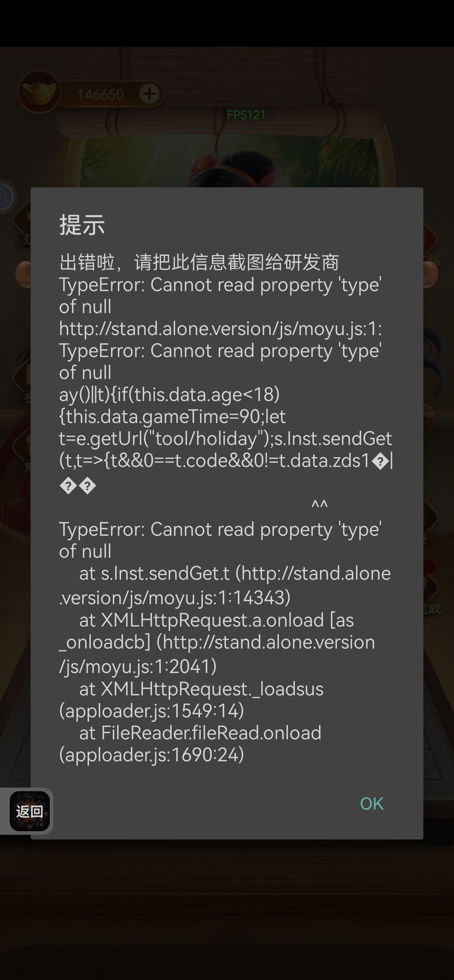Tap the dimmed area below the dialog
454x980 pixels.
(x=227, y=909)
